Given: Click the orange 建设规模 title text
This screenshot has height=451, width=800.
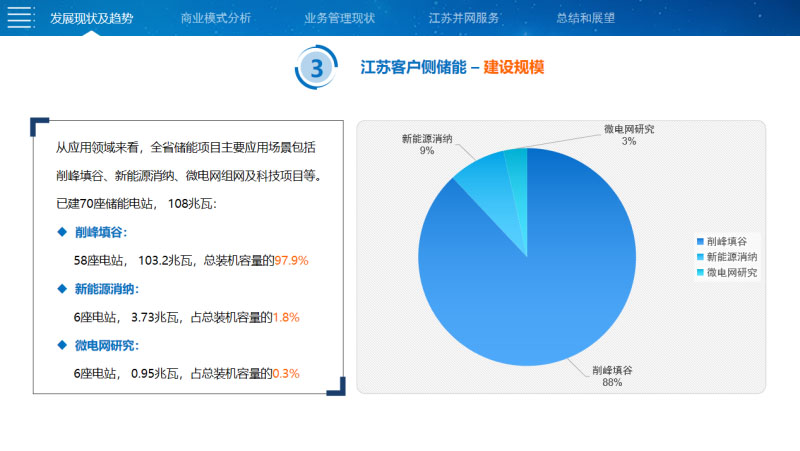Looking at the screenshot, I should 514,67.
